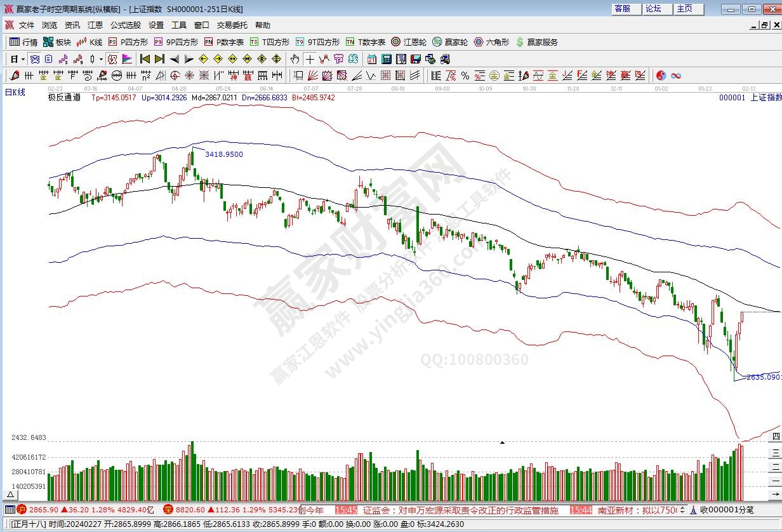782x532 pixels.
Task: Open the K线 chart view
Action: pyautogui.click(x=89, y=43)
